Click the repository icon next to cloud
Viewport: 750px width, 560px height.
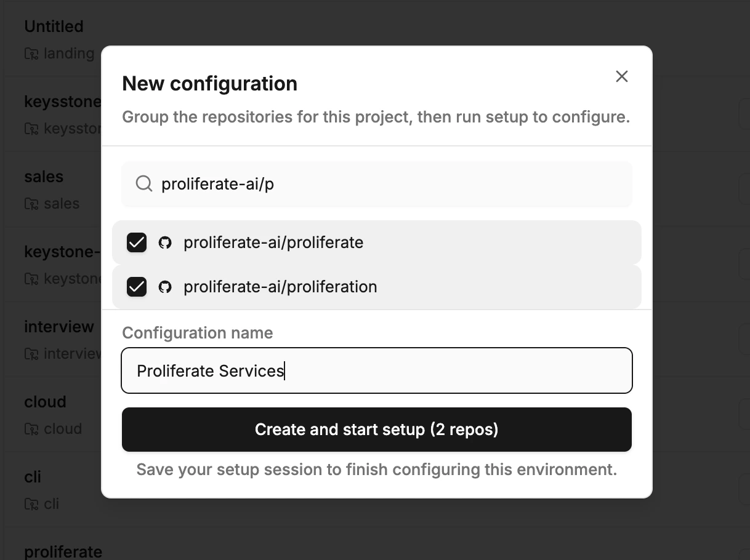point(30,429)
